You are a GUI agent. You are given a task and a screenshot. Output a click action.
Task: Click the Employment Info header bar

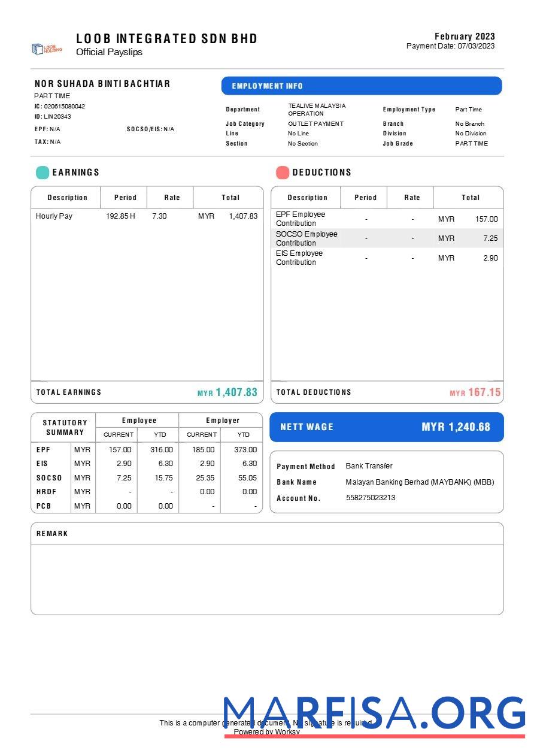point(362,86)
